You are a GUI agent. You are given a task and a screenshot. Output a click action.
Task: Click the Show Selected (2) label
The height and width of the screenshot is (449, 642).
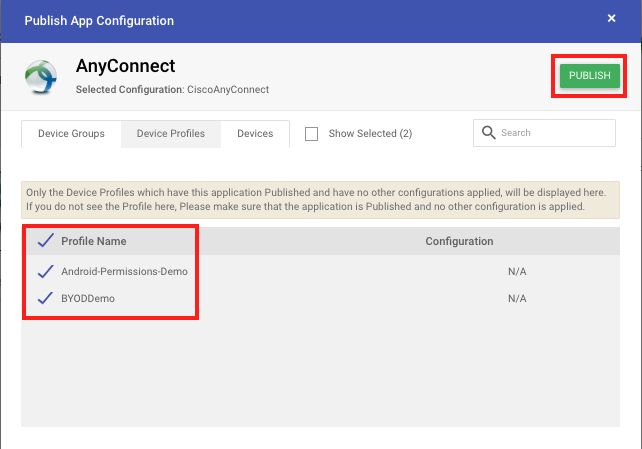click(x=370, y=133)
